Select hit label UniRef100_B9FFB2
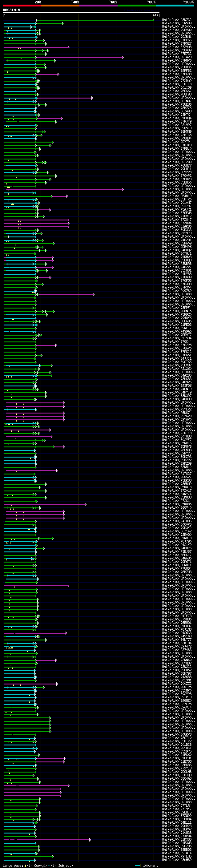This screenshot has width=197, height=868. (x=177, y=71)
